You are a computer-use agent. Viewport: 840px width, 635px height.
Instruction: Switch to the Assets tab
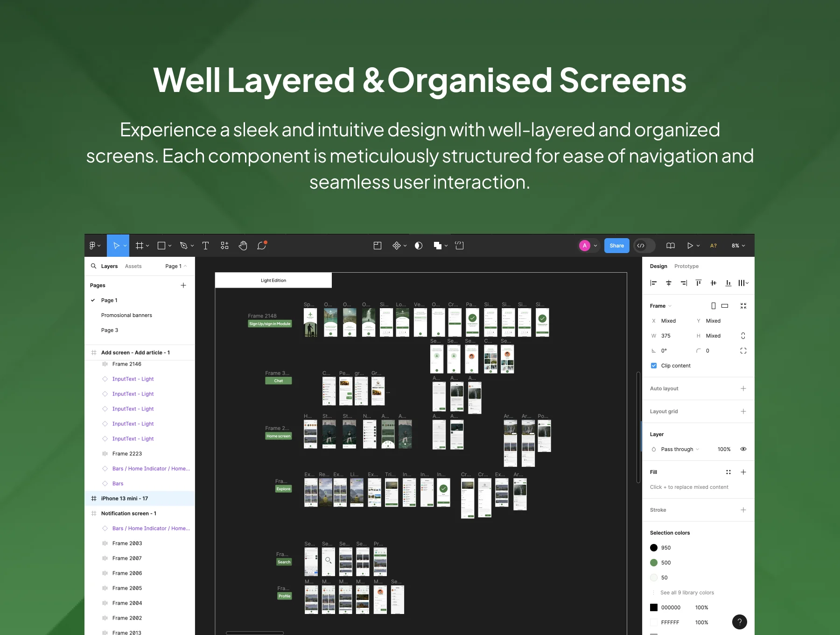click(133, 266)
